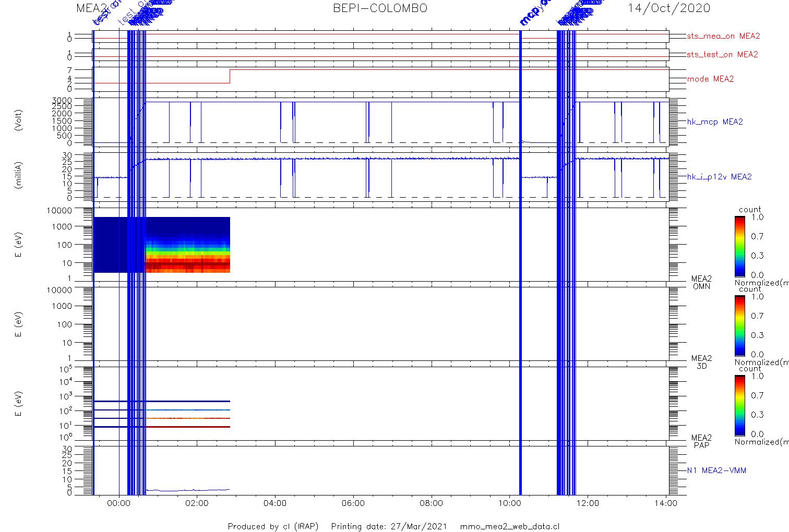789x532 pixels.
Task: Click the 08:00 time axis tick label
Action: (x=432, y=503)
